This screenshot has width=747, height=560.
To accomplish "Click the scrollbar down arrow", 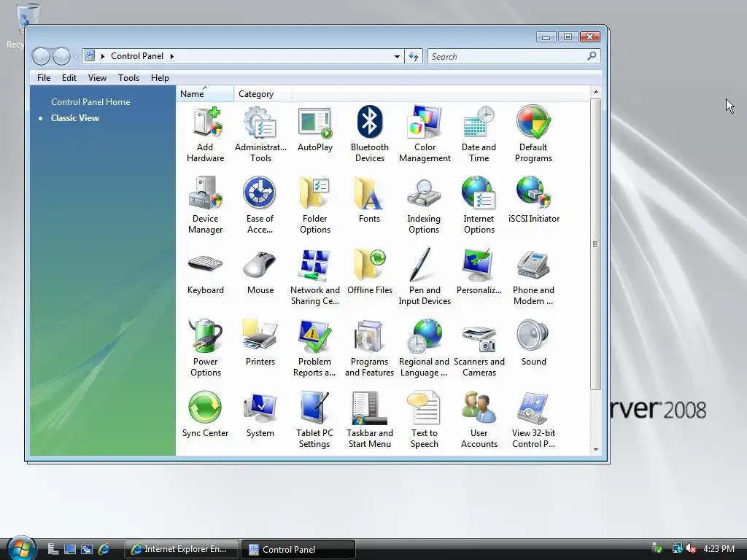I will tap(595, 449).
